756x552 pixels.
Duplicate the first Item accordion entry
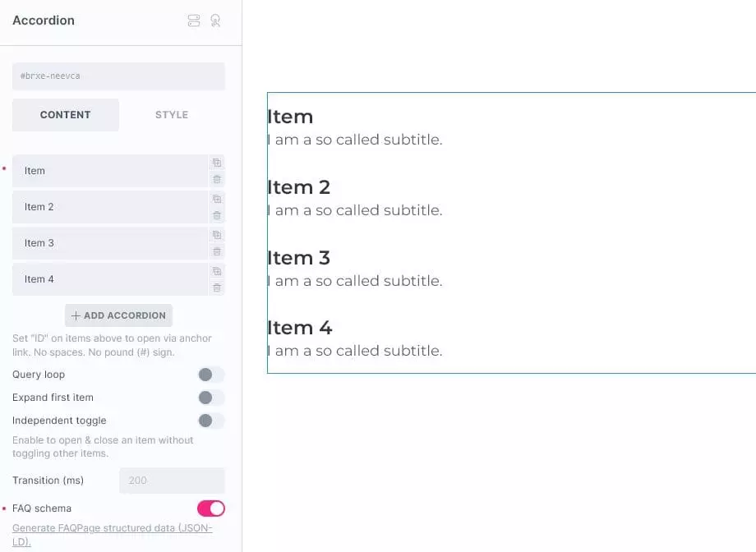coord(217,163)
